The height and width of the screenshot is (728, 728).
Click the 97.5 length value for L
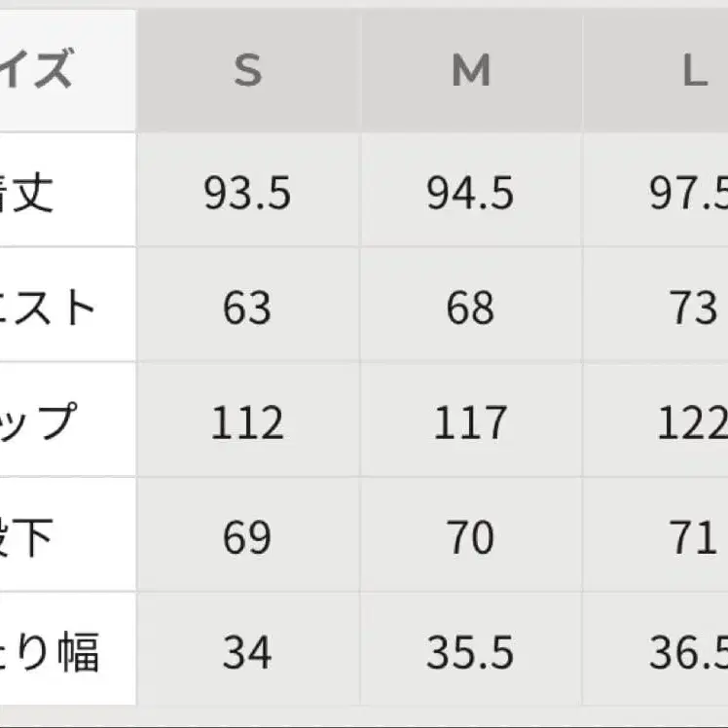(x=689, y=194)
